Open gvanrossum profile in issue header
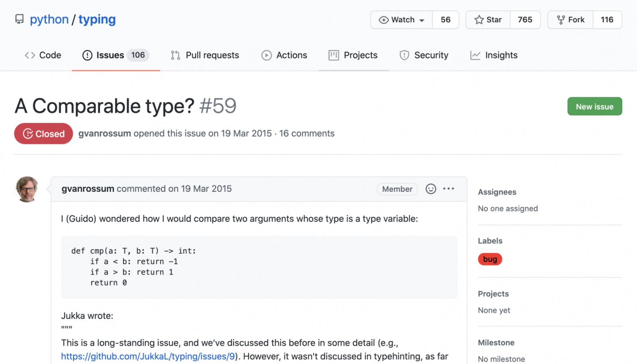The image size is (637, 364). (104, 133)
